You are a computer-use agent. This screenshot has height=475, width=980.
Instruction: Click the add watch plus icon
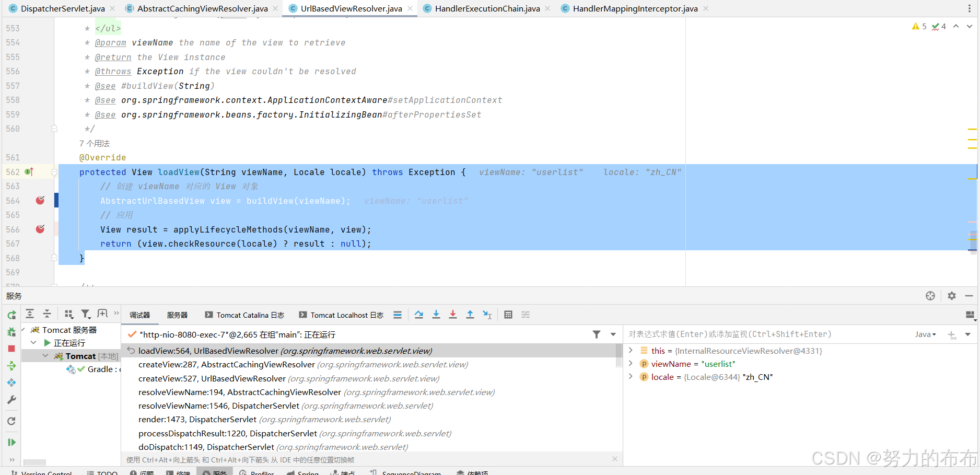coord(952,334)
